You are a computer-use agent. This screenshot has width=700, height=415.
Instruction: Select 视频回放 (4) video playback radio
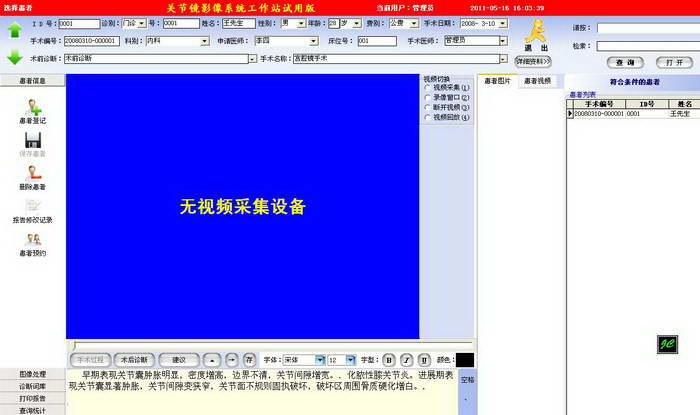point(427,117)
